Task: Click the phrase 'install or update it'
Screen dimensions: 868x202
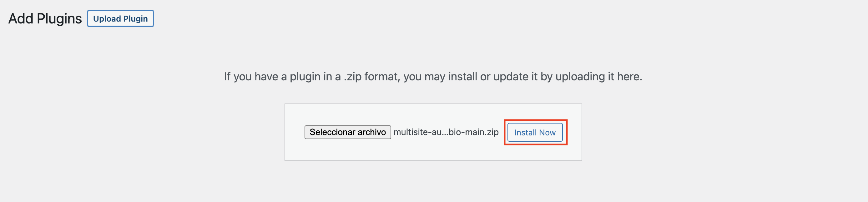Action: (493, 77)
